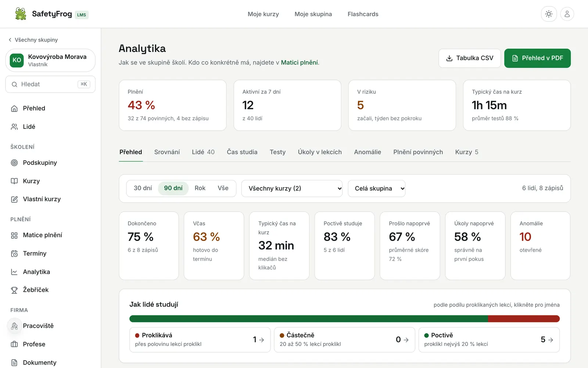Screen dimensions: 588x368
Task: Open user profile avatar icon
Action: (x=567, y=14)
